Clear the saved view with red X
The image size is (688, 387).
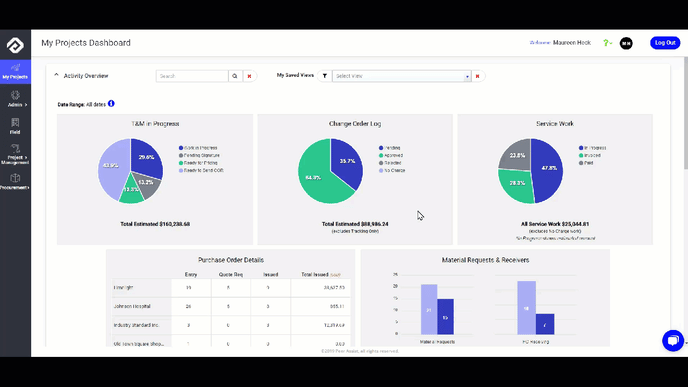(477, 76)
